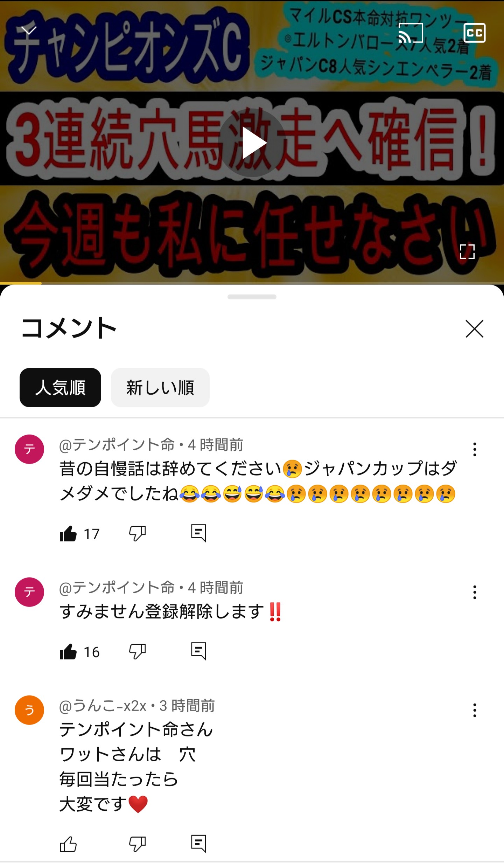
Task: Play the video with center play button
Action: click(x=252, y=143)
